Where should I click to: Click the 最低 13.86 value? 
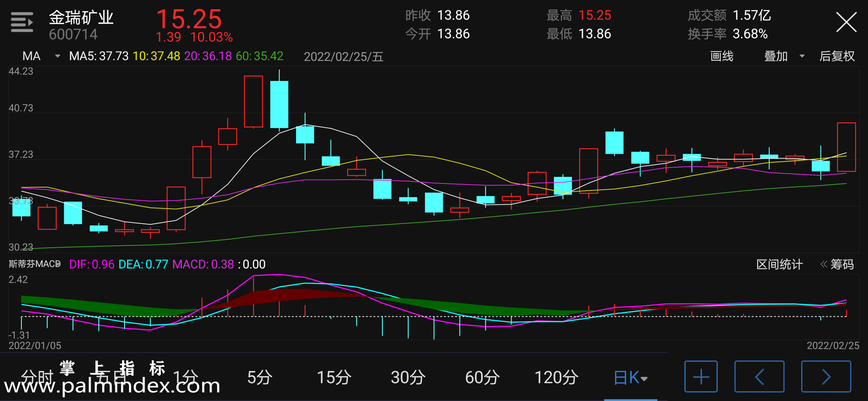tap(579, 34)
